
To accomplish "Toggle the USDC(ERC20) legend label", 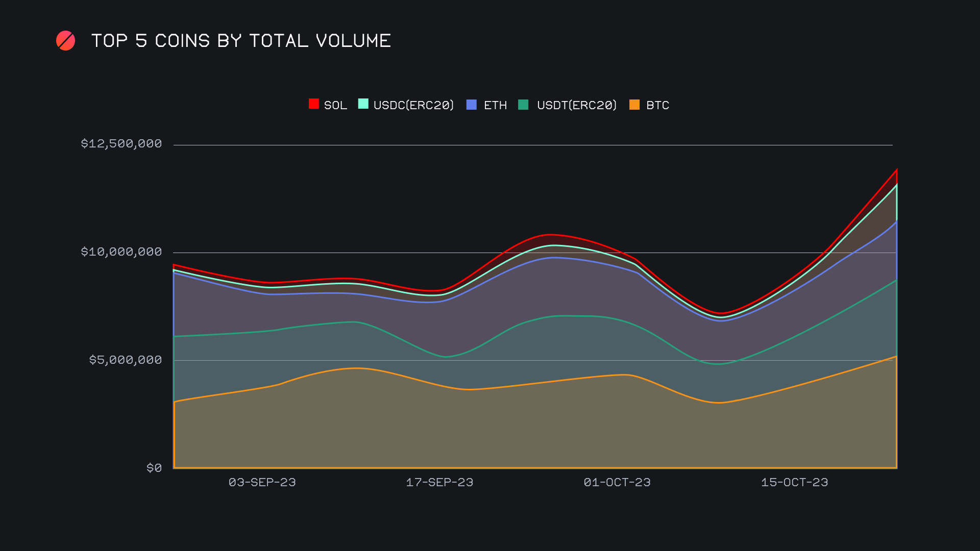I will 413,105.
